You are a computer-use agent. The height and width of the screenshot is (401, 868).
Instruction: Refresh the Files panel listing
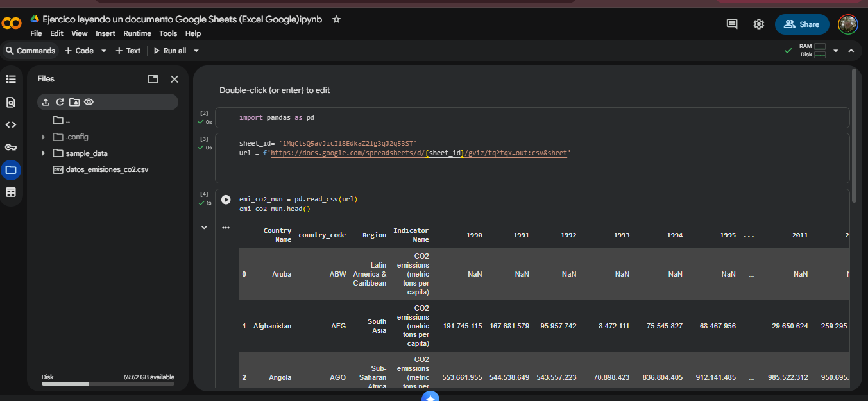(60, 102)
